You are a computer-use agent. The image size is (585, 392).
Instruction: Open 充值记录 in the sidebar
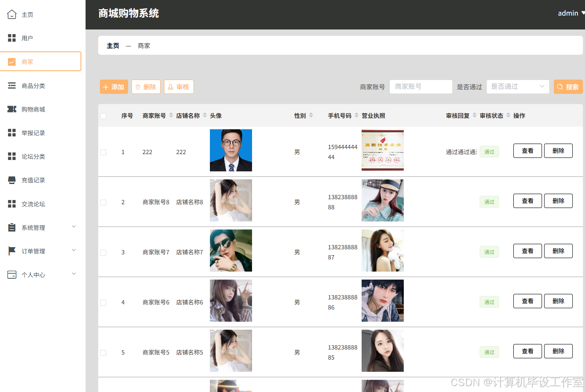click(33, 180)
